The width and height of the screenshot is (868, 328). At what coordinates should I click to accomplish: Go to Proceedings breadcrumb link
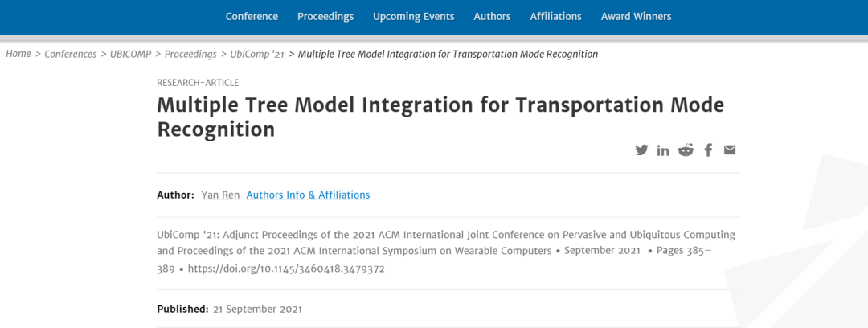(190, 54)
